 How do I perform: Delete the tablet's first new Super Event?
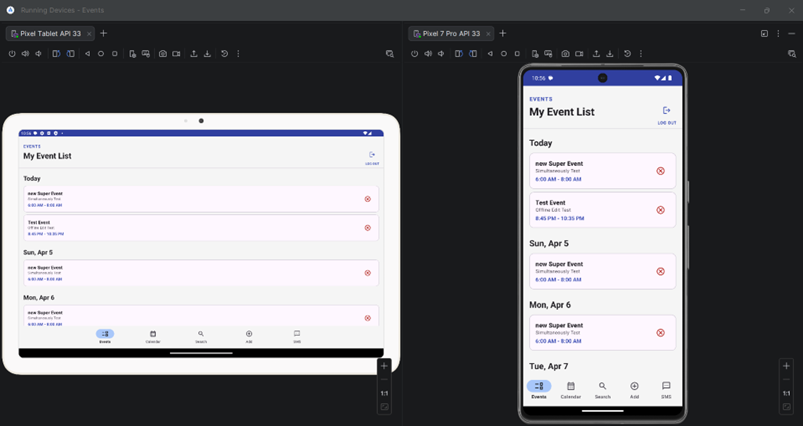click(367, 199)
